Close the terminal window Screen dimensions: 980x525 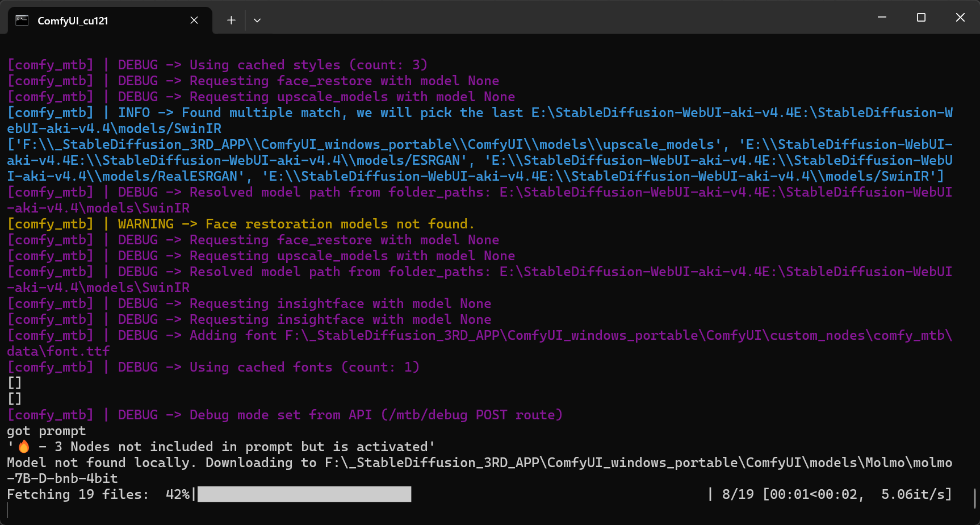(960, 17)
